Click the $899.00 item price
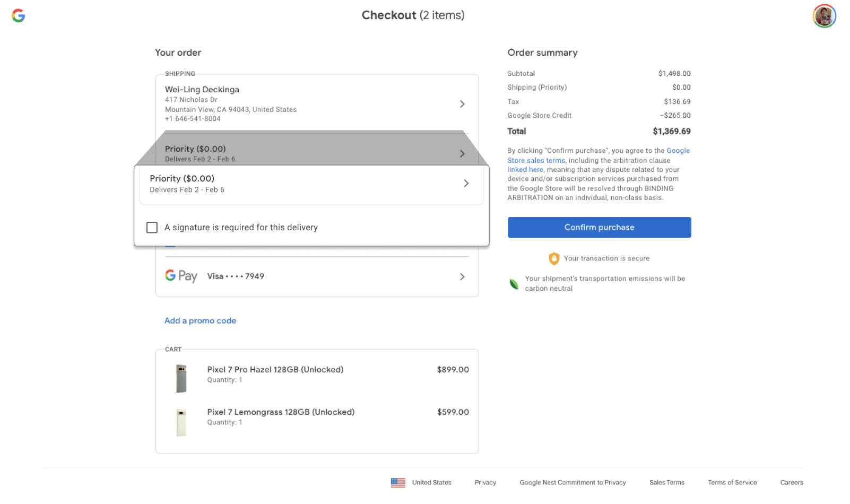This screenshot has width=850, height=504. tap(453, 370)
